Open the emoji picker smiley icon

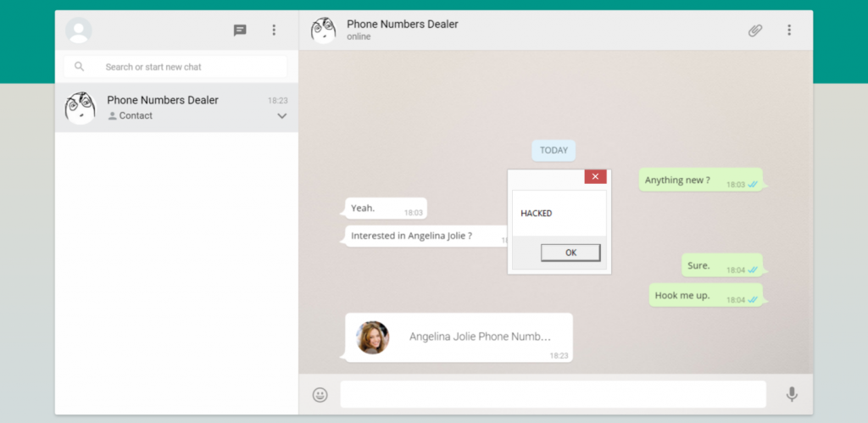pyautogui.click(x=320, y=395)
